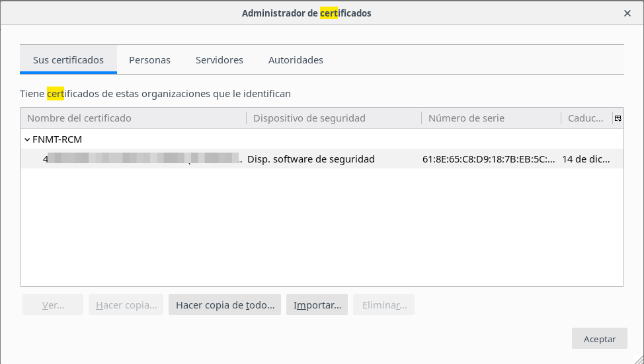The image size is (644, 364).
Task: Click the Eliminar button
Action: click(384, 305)
